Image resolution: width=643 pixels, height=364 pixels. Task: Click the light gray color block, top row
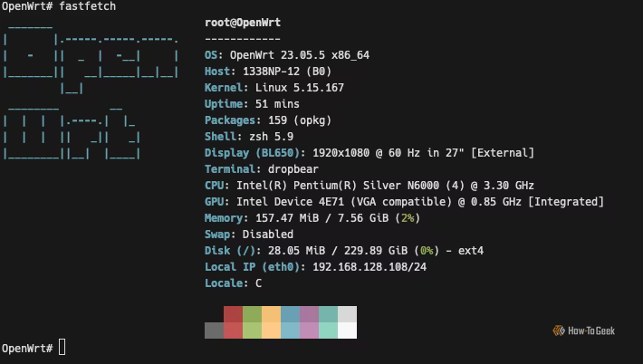(x=348, y=314)
